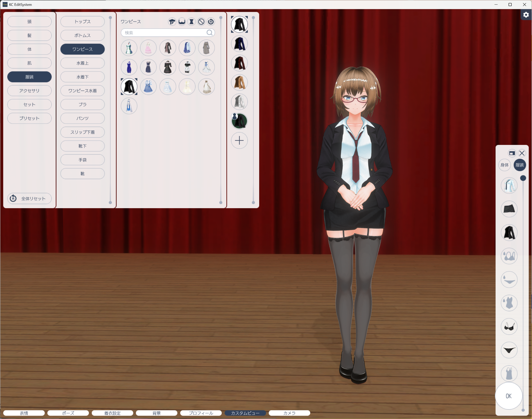Image resolution: width=532 pixels, height=419 pixels.
Task: Choose the tan brown jacket color variant
Action: coord(239,82)
